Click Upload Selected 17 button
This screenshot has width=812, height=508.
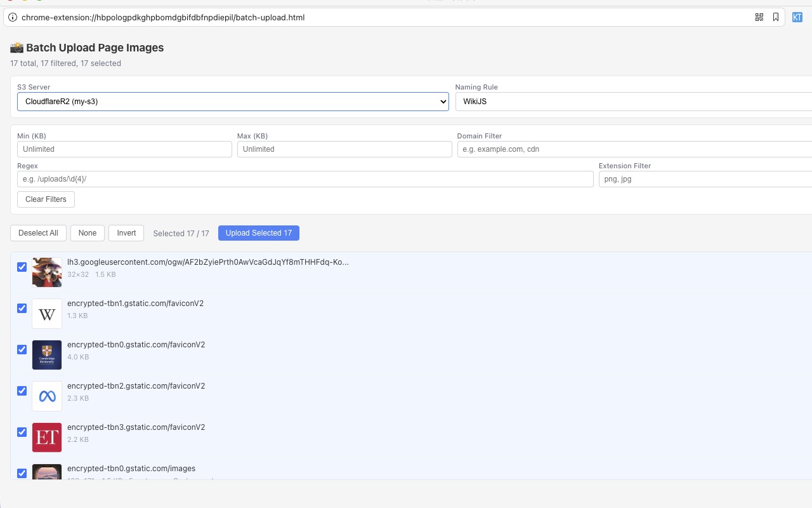click(259, 233)
